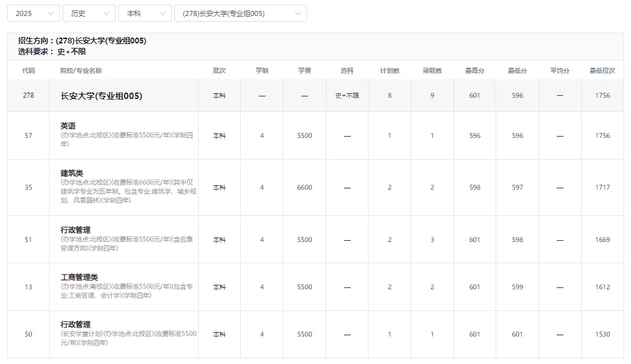The width and height of the screenshot is (631, 364).
Task: Select the 英语 major name
Action: (68, 126)
